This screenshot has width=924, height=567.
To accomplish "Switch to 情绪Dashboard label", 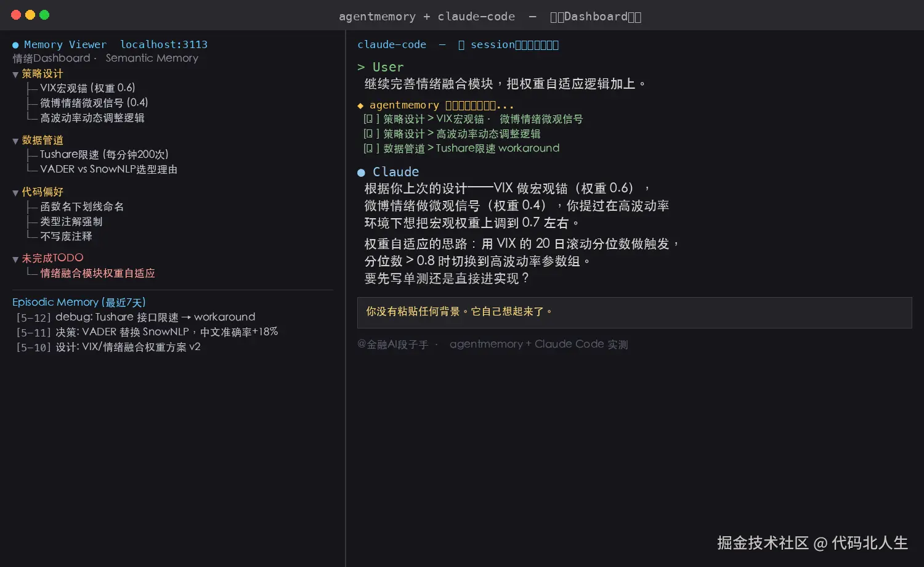I will tap(51, 58).
